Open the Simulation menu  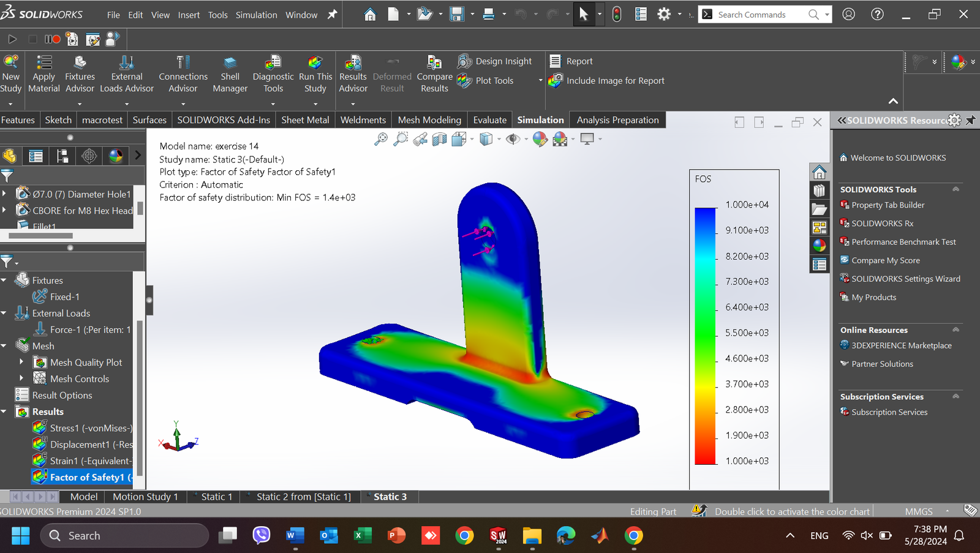[256, 15]
